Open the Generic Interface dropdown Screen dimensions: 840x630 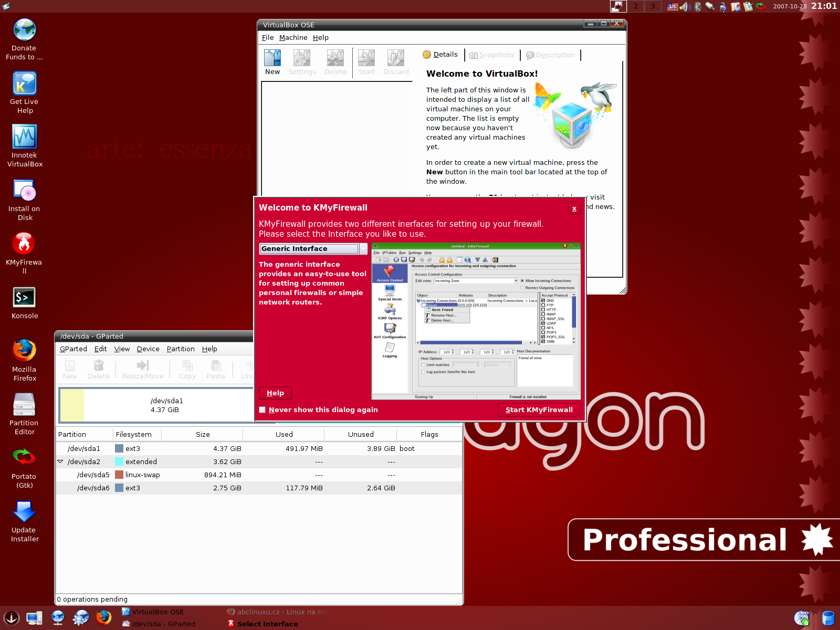pyautogui.click(x=313, y=249)
